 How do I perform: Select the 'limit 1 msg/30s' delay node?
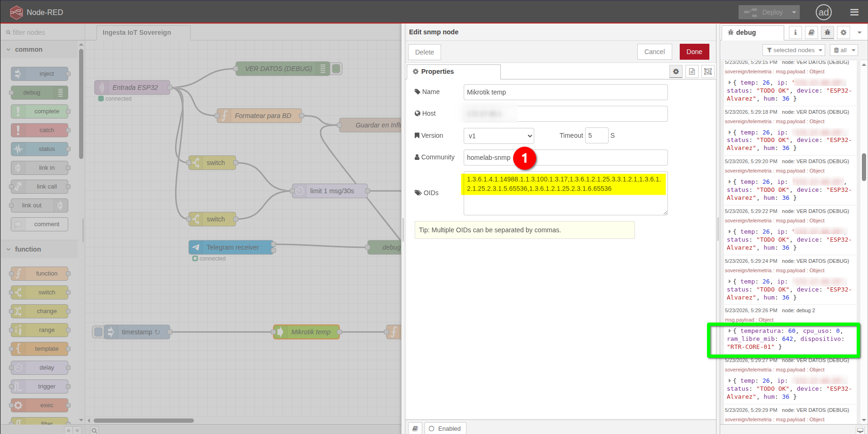(330, 191)
